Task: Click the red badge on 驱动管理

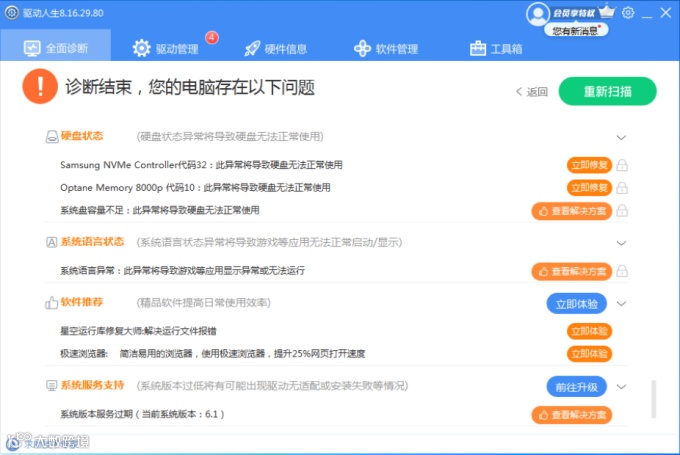Action: coord(212,38)
